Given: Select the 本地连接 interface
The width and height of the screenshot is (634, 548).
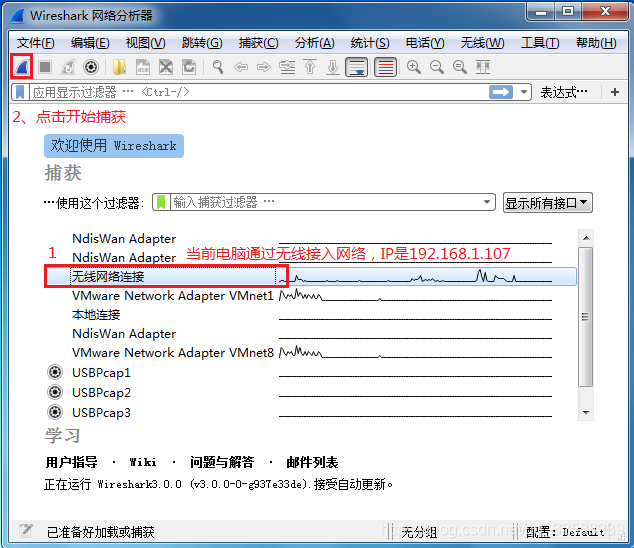Looking at the screenshot, I should (311, 315).
